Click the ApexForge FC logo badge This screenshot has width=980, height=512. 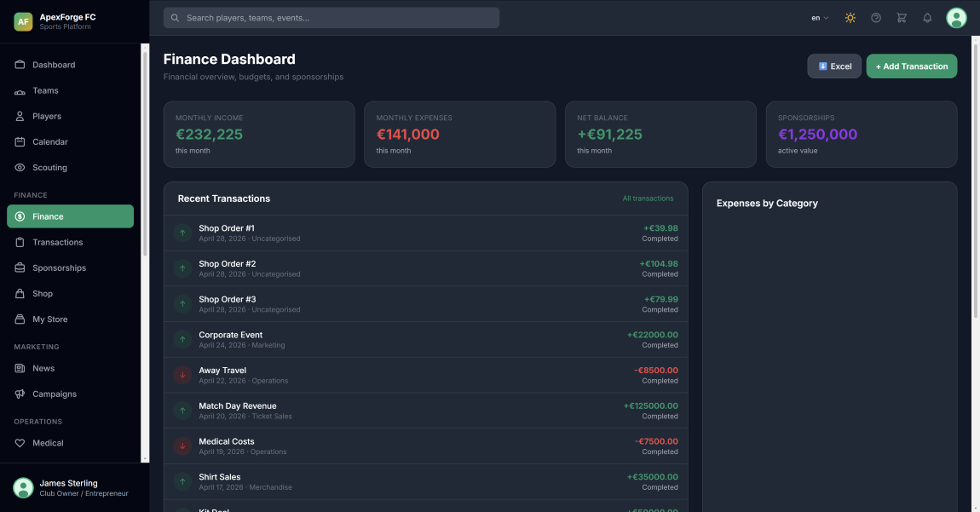[23, 21]
